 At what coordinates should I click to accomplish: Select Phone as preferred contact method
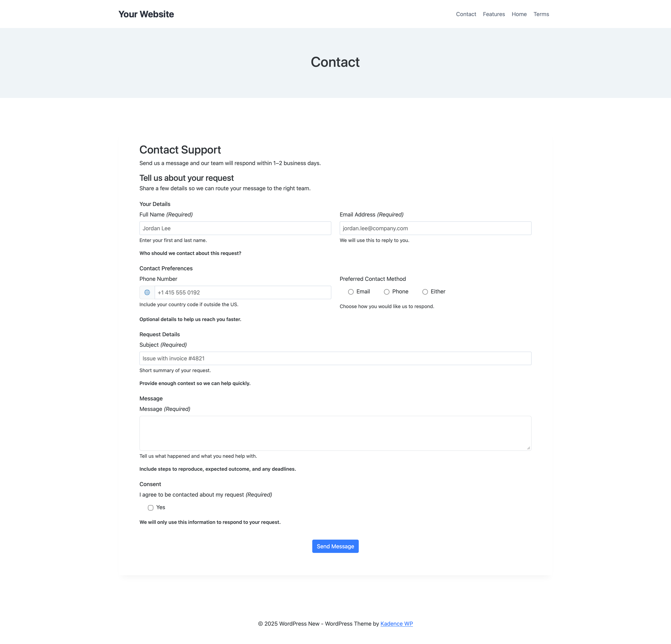coord(387,291)
